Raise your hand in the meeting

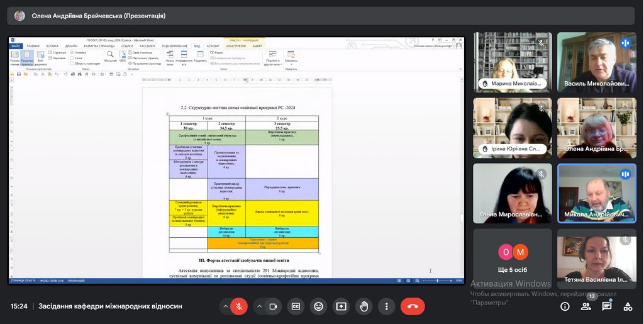364,306
